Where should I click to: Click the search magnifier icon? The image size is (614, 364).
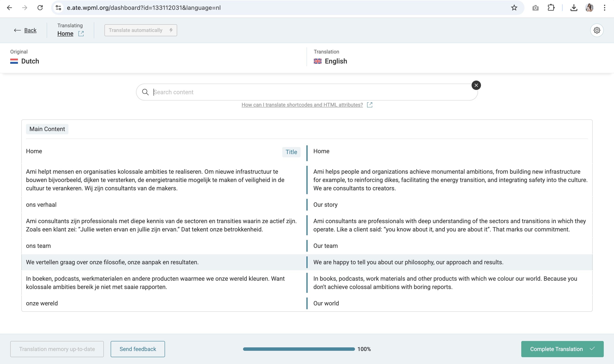tap(145, 92)
